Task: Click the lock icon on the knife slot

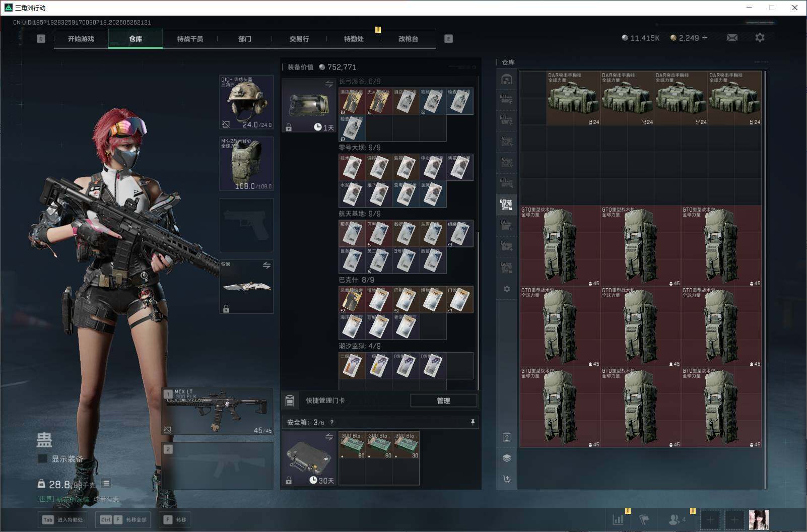Action: click(x=226, y=309)
